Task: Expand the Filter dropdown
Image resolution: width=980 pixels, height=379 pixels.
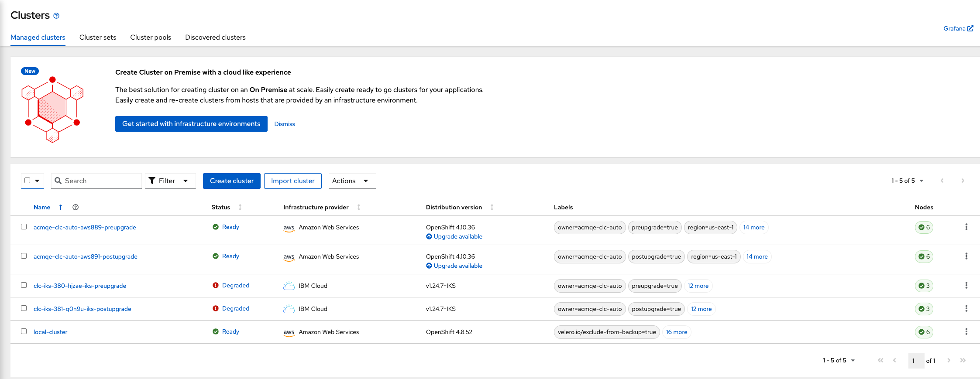Action: tap(170, 181)
